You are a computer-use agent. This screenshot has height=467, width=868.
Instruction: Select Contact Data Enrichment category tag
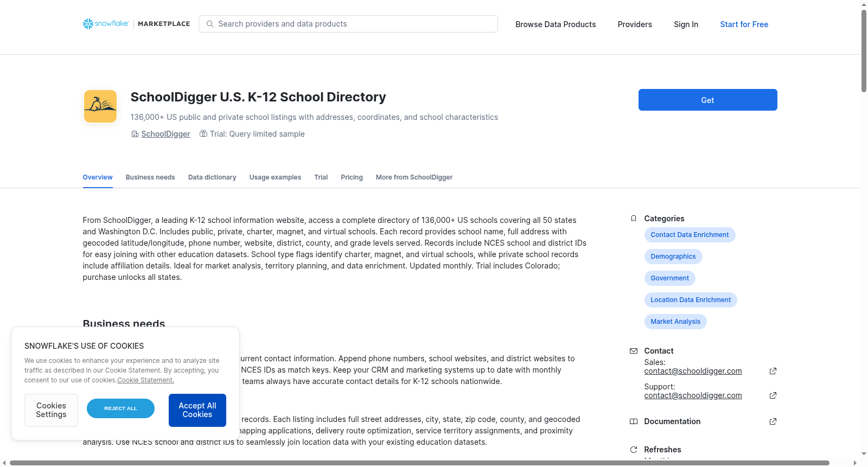coord(690,235)
